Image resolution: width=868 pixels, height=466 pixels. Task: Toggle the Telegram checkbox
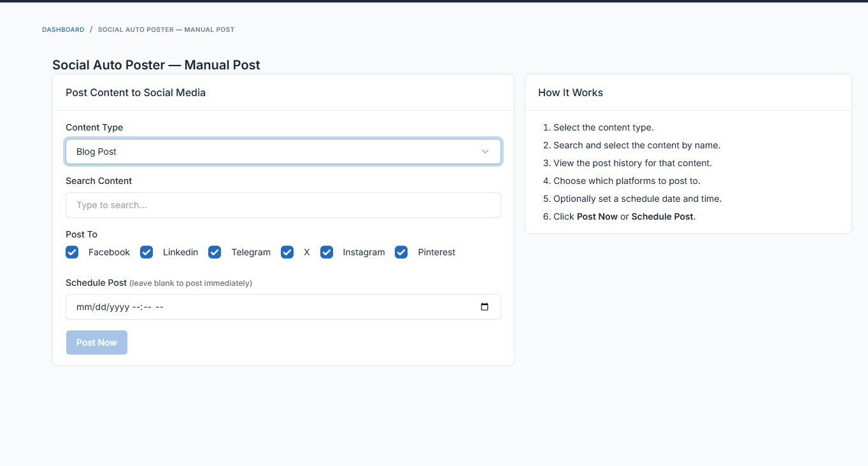pyautogui.click(x=215, y=252)
